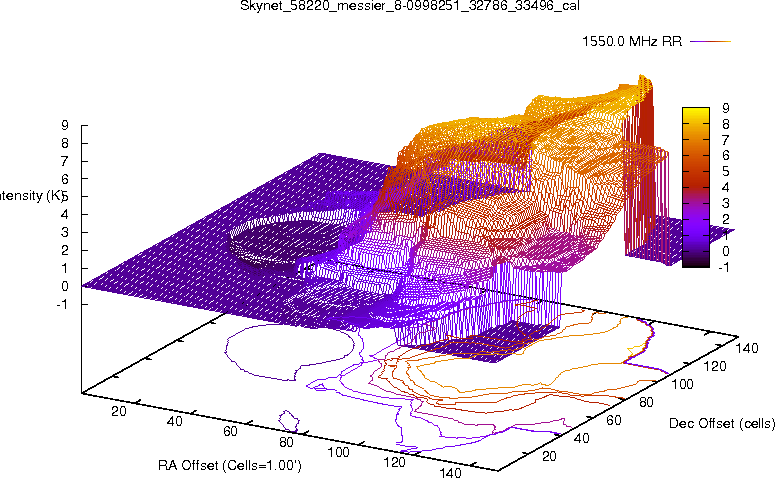Viewport: 775px width, 478px height.
Task: Click RA axis tick label 60
Action: (230, 432)
